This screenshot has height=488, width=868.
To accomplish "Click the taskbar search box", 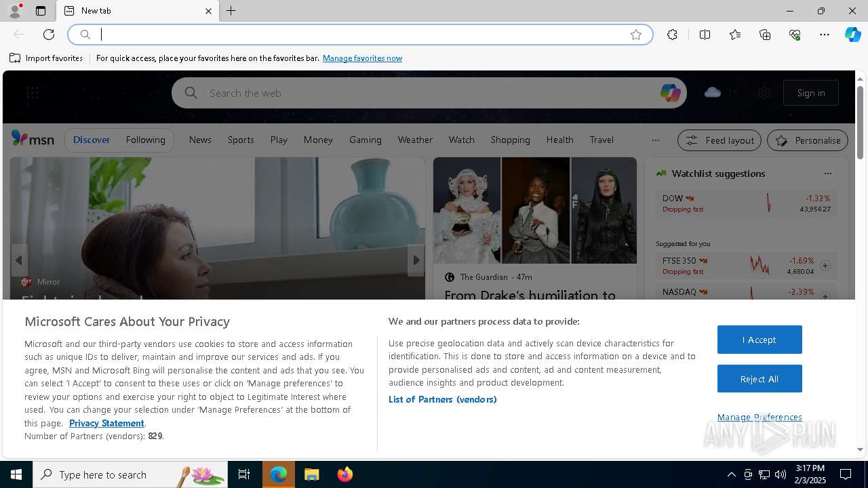I will coord(130,474).
